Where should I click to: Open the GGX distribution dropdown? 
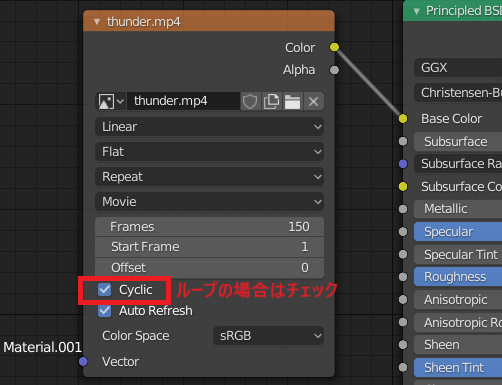458,68
